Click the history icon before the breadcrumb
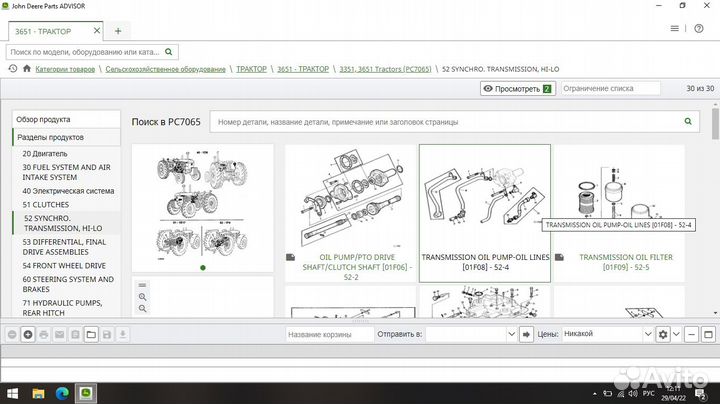 click(x=12, y=69)
